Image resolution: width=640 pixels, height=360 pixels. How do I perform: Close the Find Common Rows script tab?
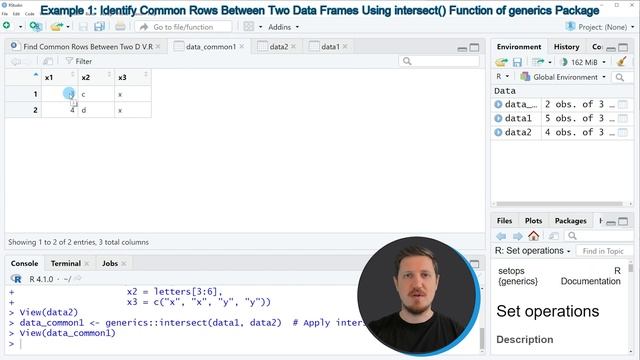click(x=158, y=47)
